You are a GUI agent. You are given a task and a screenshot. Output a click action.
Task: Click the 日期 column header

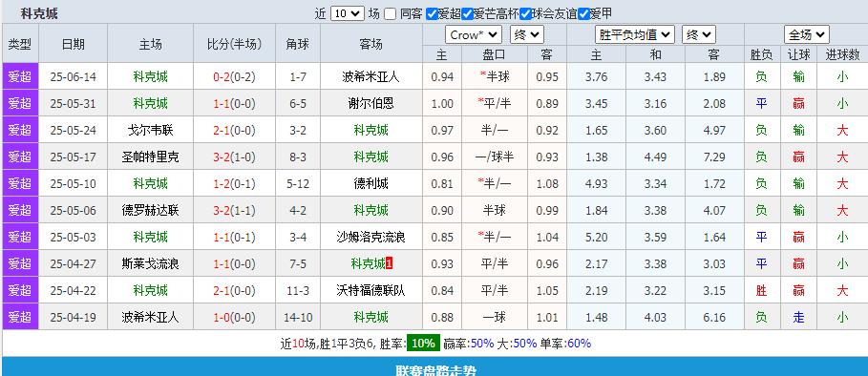74,44
